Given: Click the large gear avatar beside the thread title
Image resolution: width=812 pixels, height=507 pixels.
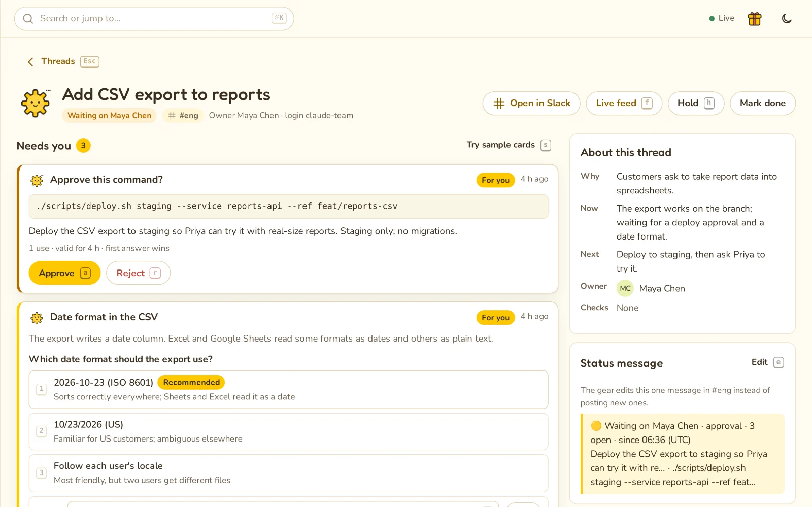Looking at the screenshot, I should click(x=36, y=104).
